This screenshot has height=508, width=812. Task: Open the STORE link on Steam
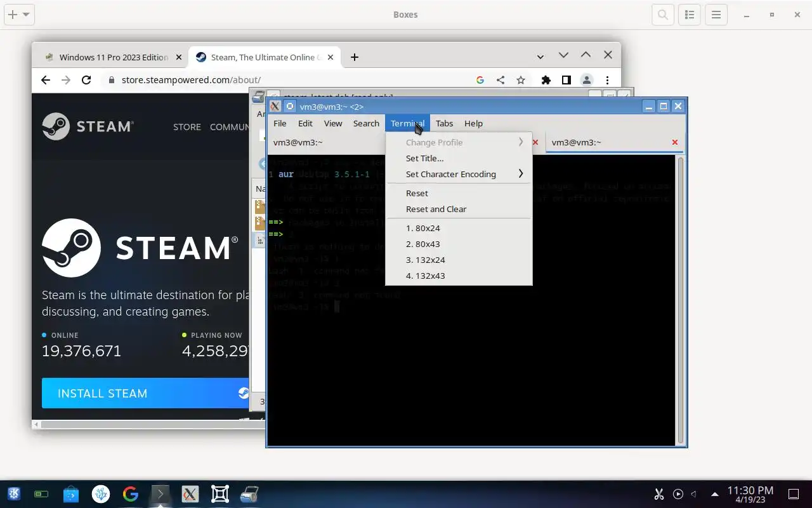[187, 127]
